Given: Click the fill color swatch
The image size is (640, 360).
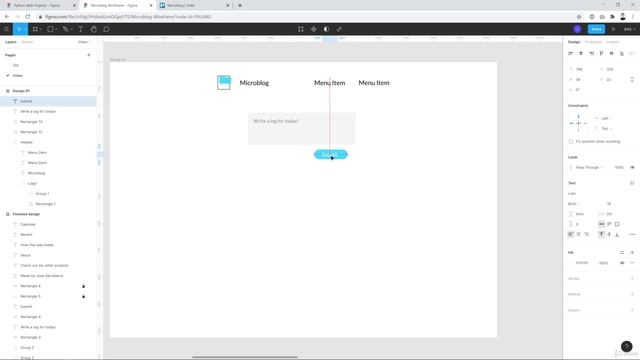Looking at the screenshot, I should point(571,263).
